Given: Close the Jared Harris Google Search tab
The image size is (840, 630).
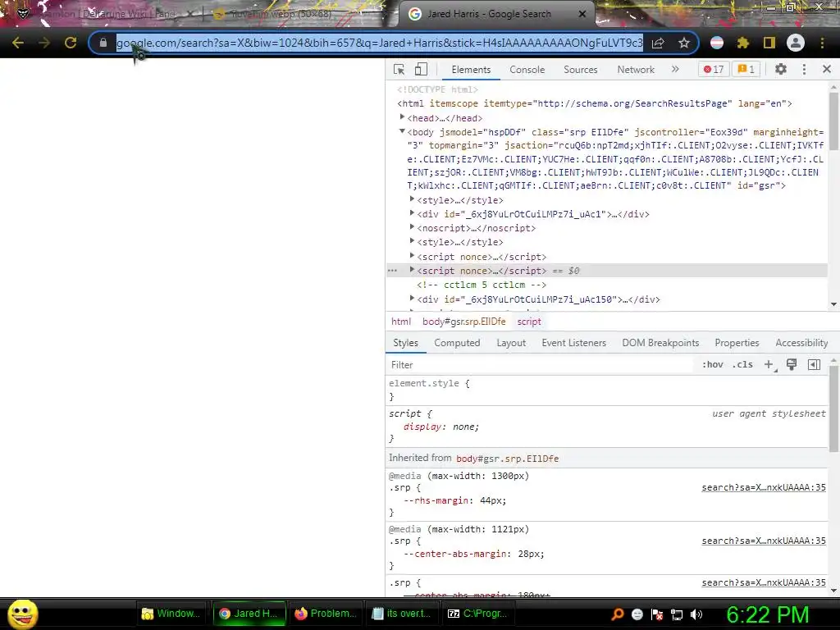Looking at the screenshot, I should point(582,14).
